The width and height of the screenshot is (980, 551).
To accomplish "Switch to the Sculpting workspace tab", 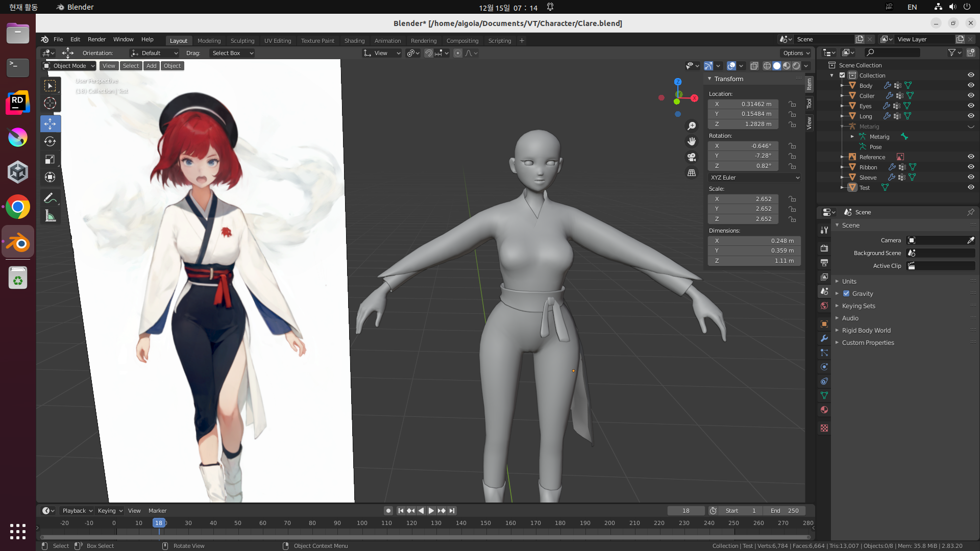I will tap(242, 41).
